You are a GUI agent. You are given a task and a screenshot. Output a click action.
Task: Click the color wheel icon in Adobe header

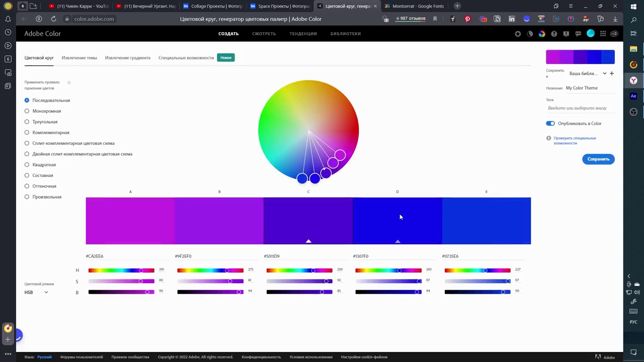[542, 34]
